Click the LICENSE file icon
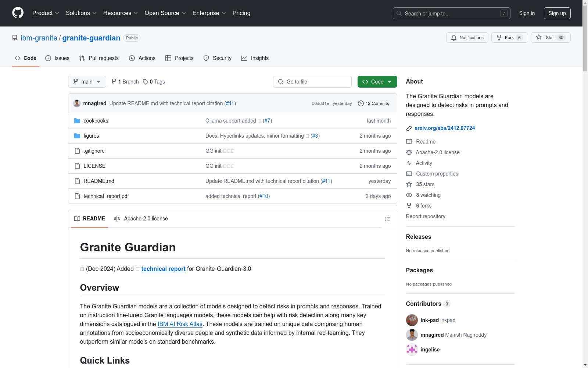This screenshot has height=368, width=588. [x=77, y=166]
